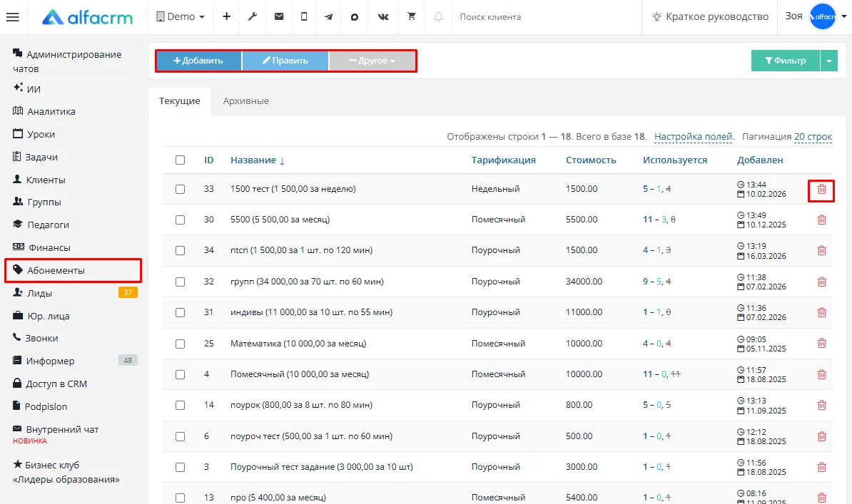The height and width of the screenshot is (504, 852).
Task: Open the hamburger menu
Action: click(x=13, y=17)
